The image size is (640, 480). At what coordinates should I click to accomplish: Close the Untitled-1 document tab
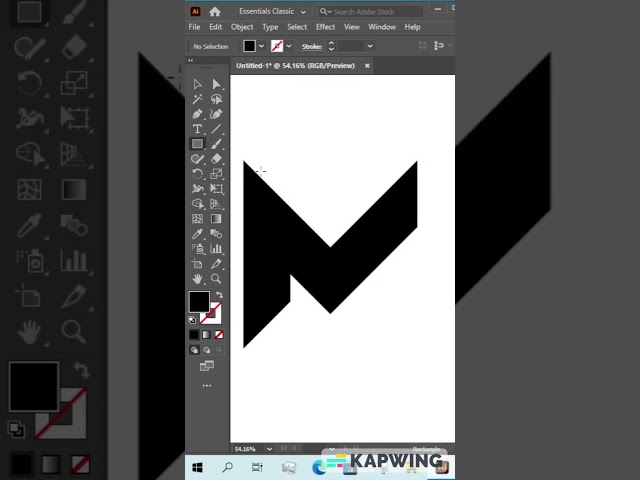click(x=367, y=66)
